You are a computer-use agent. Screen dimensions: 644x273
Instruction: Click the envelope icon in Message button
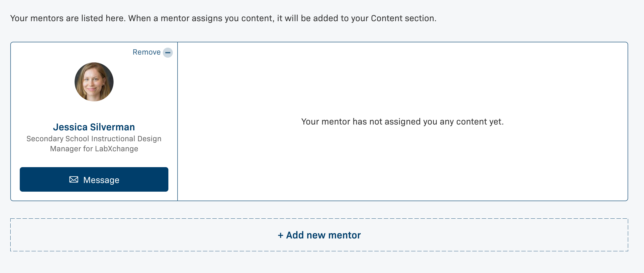(x=74, y=180)
